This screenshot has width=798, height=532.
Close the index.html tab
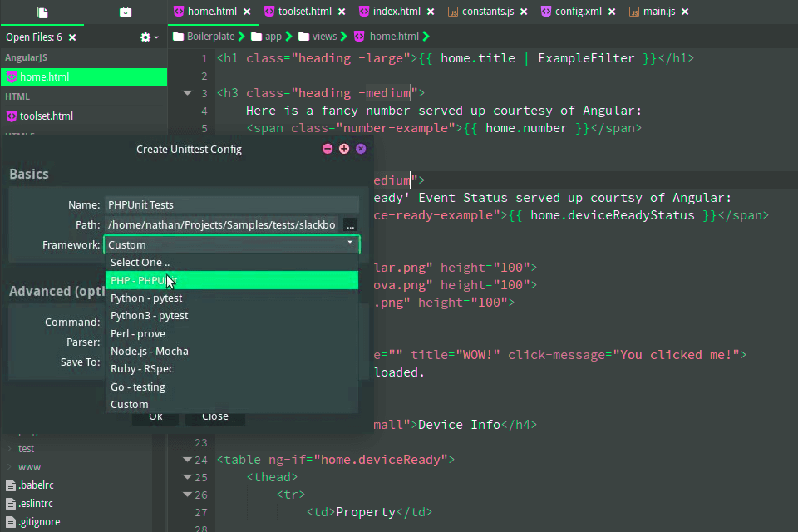[x=431, y=12]
